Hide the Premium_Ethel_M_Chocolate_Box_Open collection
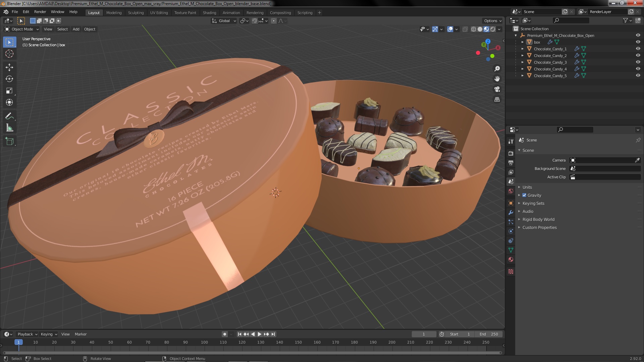644x362 pixels. tap(638, 35)
